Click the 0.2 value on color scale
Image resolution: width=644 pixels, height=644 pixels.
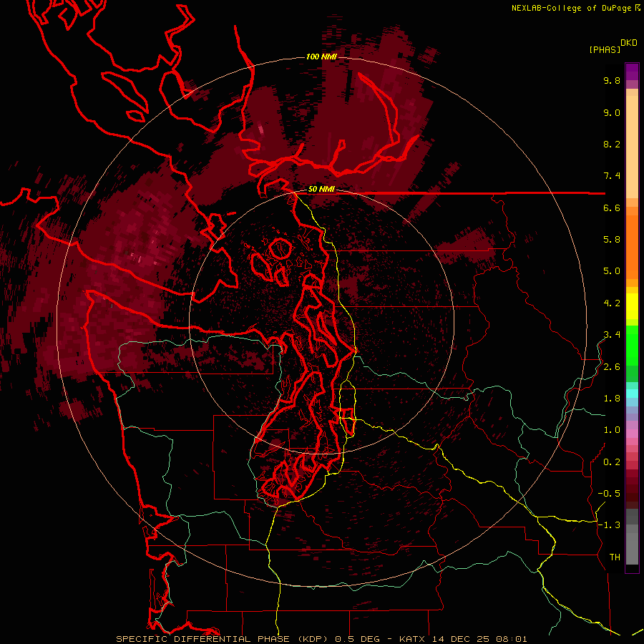[612, 462]
